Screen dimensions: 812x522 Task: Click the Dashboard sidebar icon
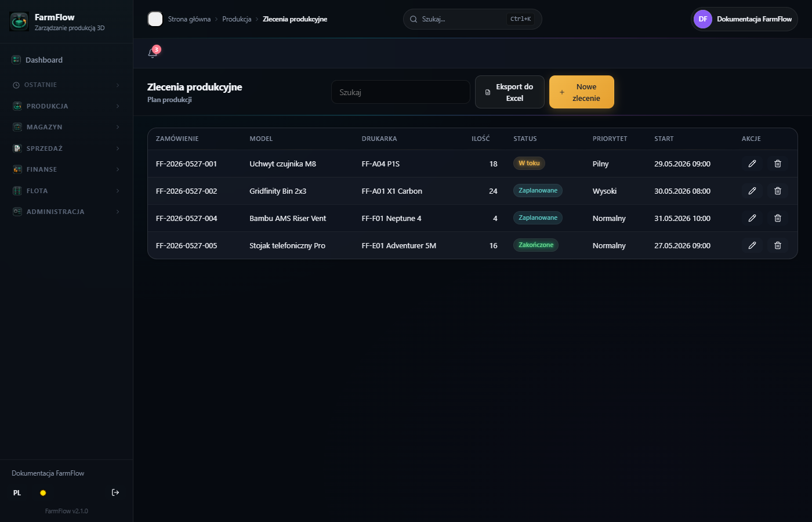pos(16,60)
